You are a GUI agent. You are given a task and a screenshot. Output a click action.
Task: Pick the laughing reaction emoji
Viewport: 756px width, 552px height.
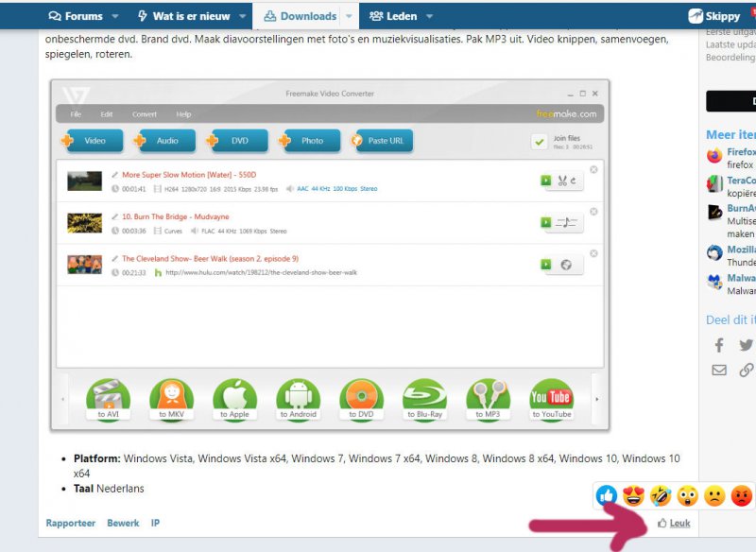pyautogui.click(x=661, y=495)
